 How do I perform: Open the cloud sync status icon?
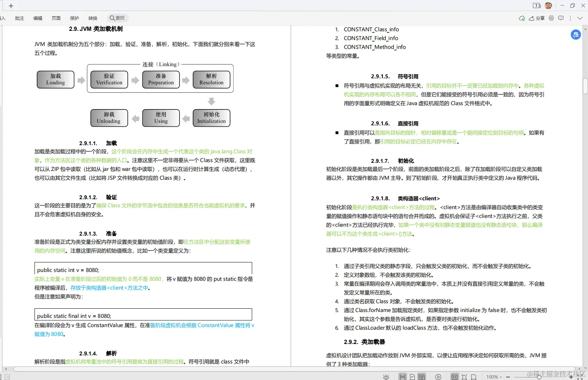[522, 18]
